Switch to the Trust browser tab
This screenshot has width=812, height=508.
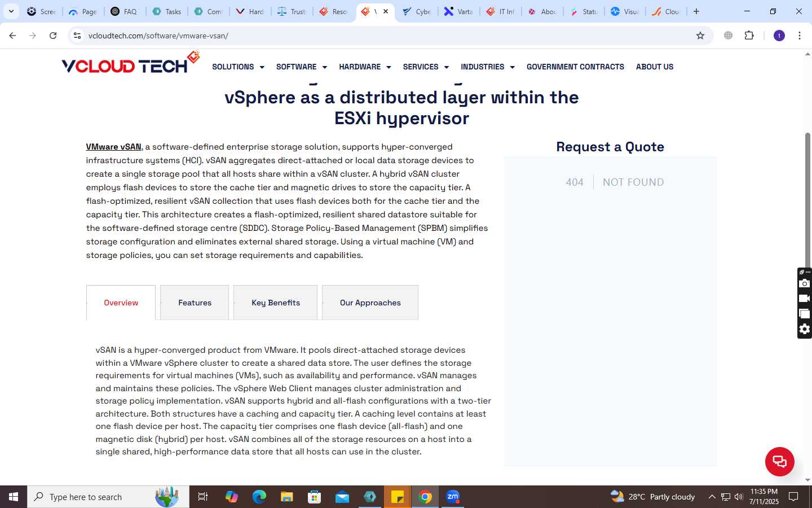[x=292, y=11]
